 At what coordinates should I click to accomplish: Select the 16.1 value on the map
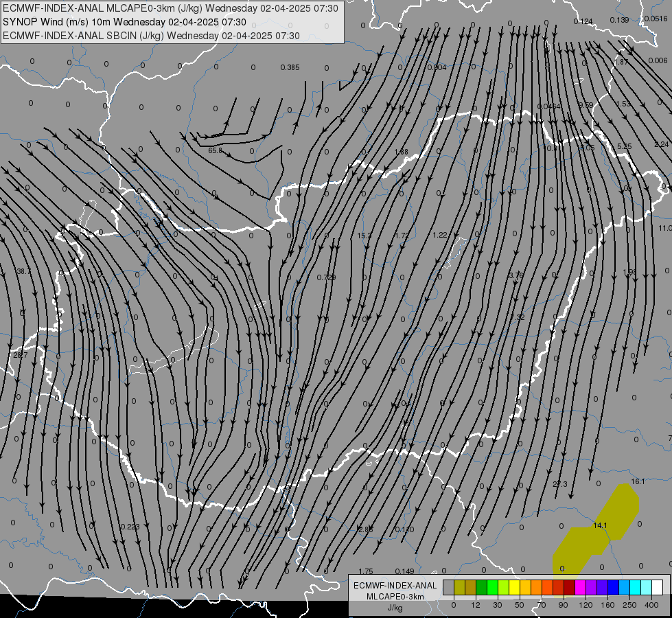click(638, 481)
